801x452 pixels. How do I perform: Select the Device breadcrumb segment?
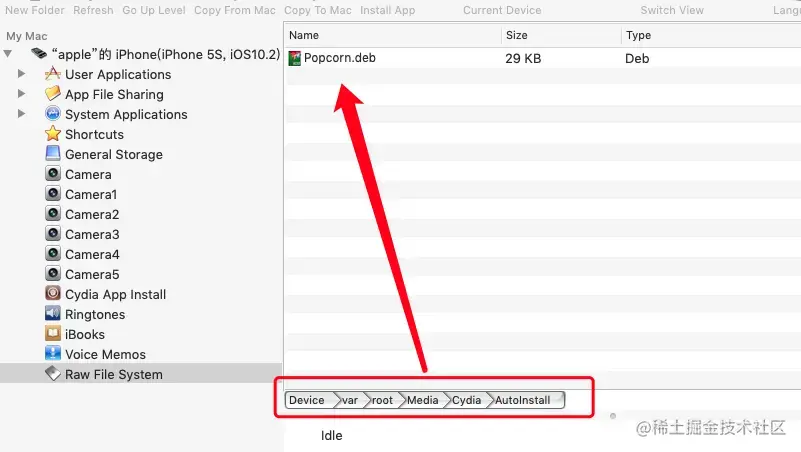pyautogui.click(x=310, y=400)
